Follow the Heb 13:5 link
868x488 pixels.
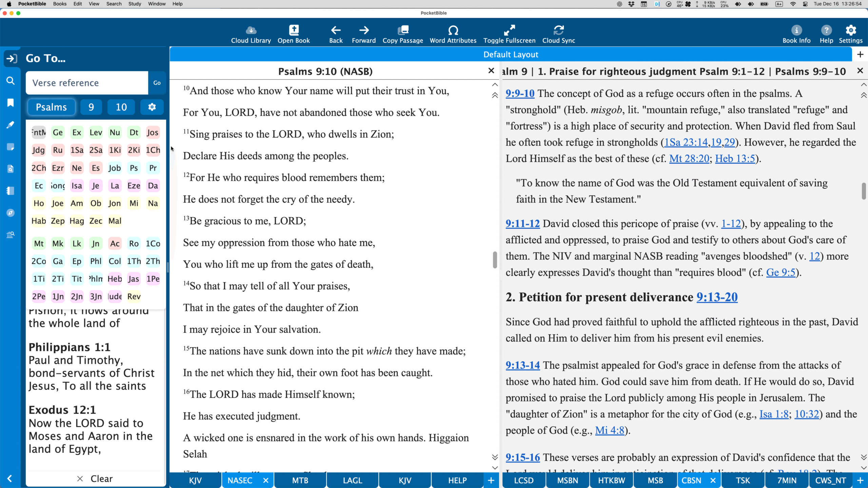pyautogui.click(x=735, y=159)
